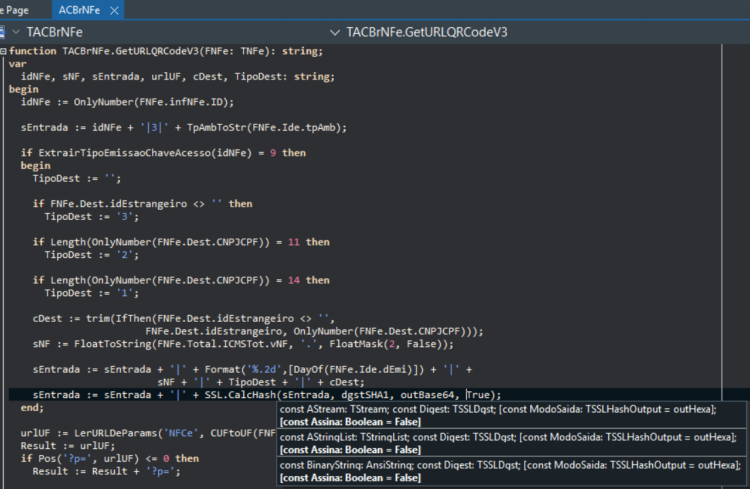Click the "Result := Result + '?p='" line
Viewport: 750px width, 489px height.
106,471
